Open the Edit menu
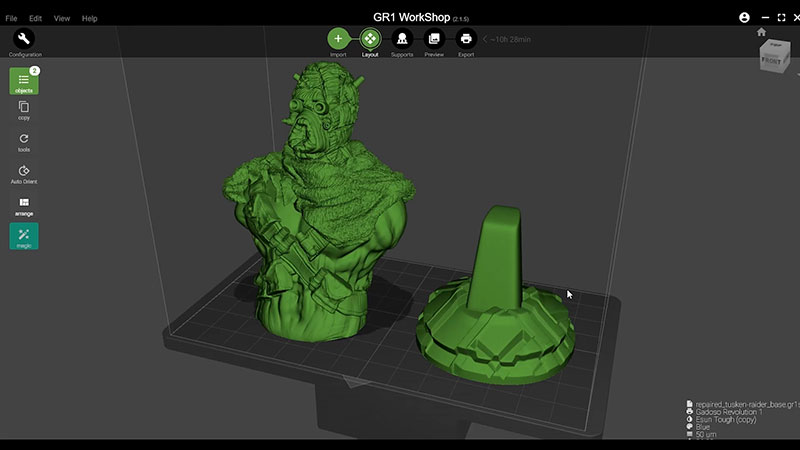The image size is (800, 450). click(36, 18)
